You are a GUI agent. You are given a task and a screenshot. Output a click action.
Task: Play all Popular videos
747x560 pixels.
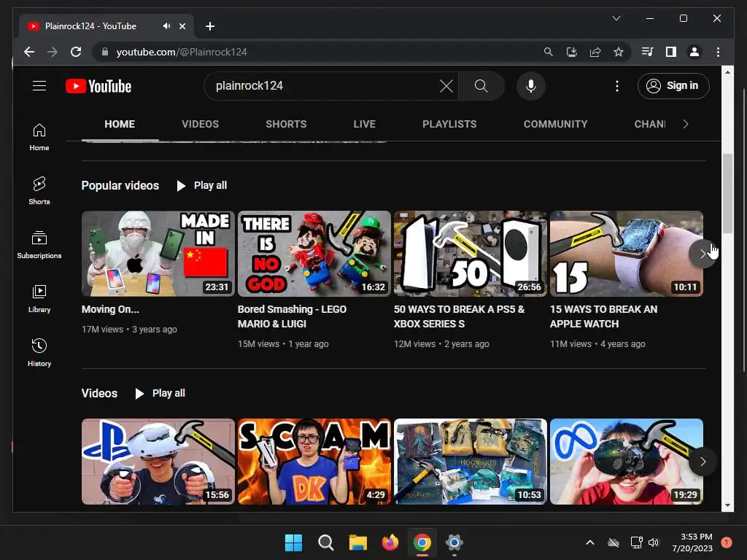click(201, 185)
